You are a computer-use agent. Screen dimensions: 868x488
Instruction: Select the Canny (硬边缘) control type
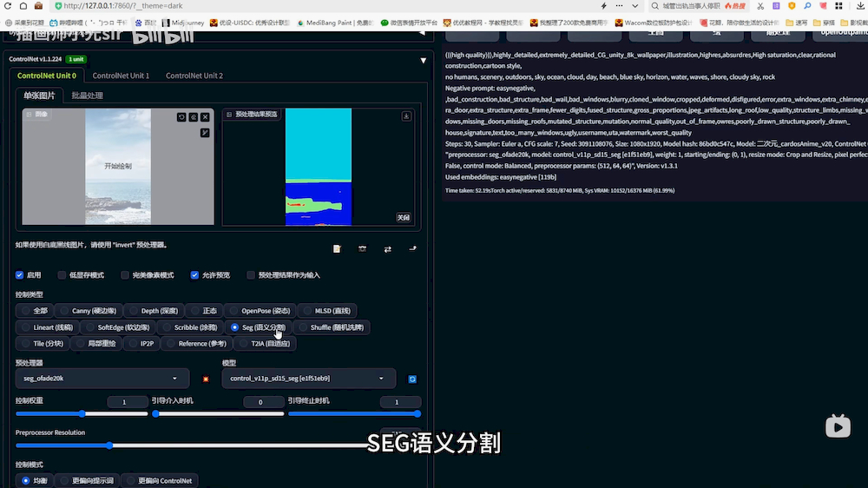[87, 310]
